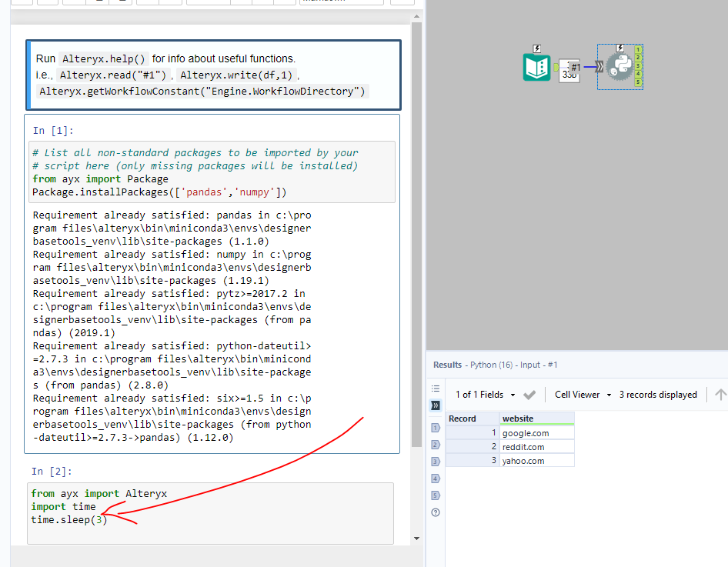This screenshot has width=728, height=567.
Task: Click Python tool output anchor 3
Action: tap(638, 65)
